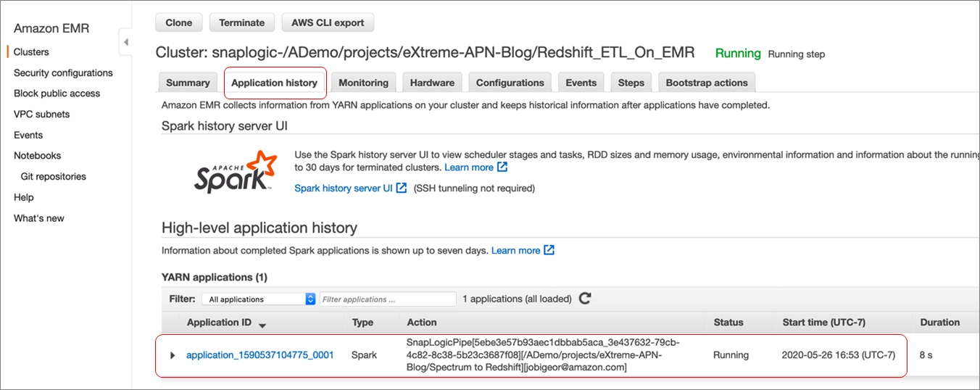Click the AWS CLI export button
The height and width of the screenshot is (390, 980).
click(x=328, y=22)
